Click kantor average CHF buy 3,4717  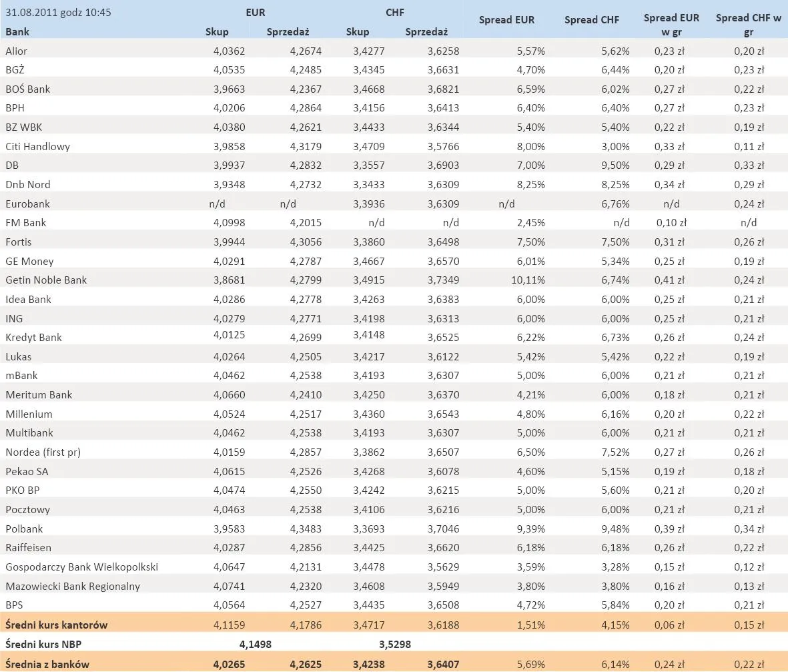pos(369,625)
